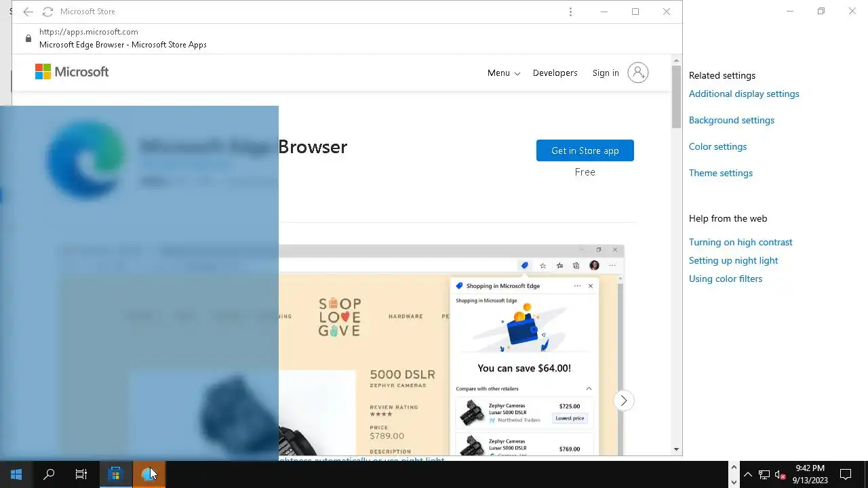868x488 pixels.
Task: Show hidden system tray icons
Action: (x=747, y=474)
